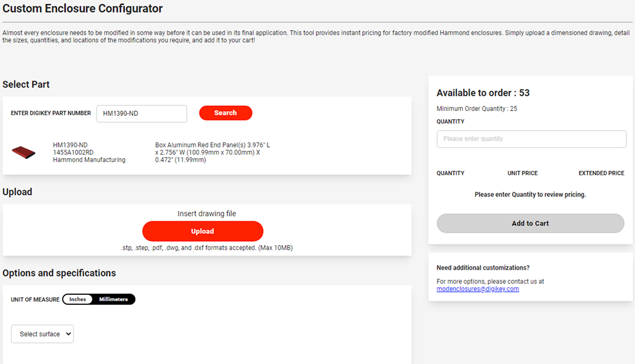Click the 1455A1002RD manufacturer part number
The image size is (635, 364).
(75, 152)
